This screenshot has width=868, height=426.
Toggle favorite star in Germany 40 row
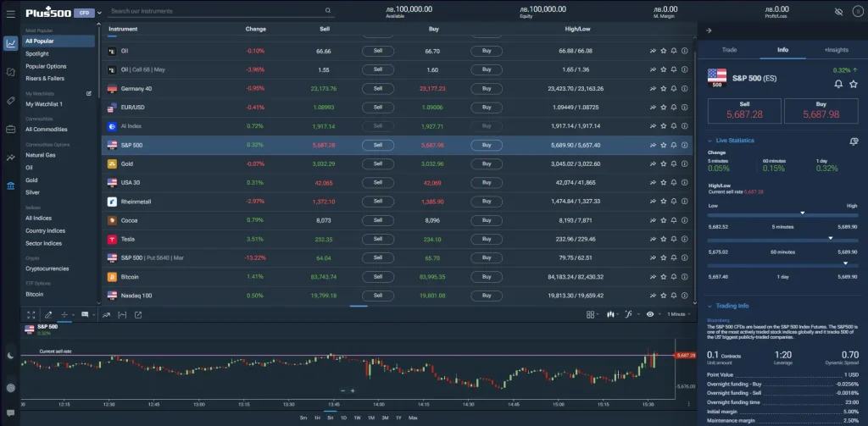tap(663, 89)
